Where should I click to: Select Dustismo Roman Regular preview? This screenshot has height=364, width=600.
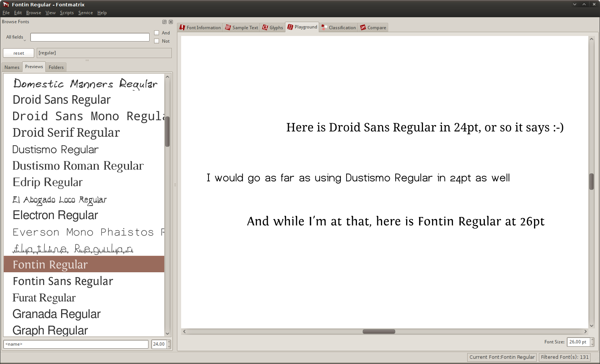coord(84,166)
